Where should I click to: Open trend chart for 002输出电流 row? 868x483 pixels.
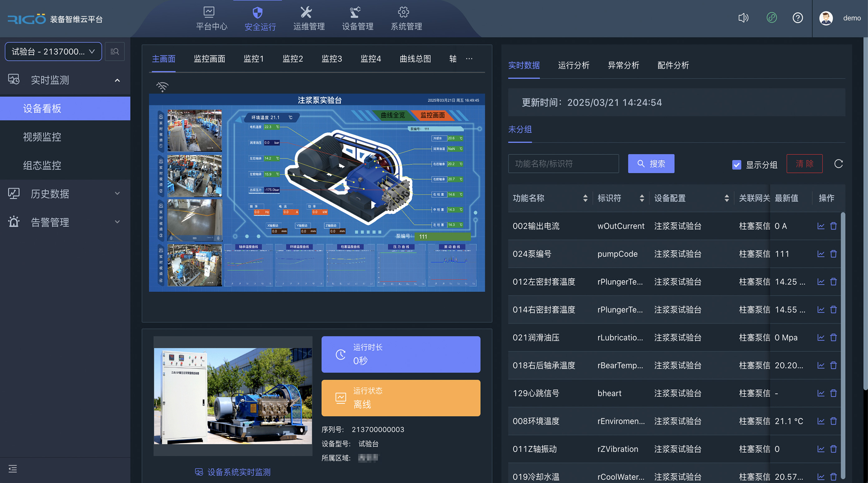[x=821, y=226]
